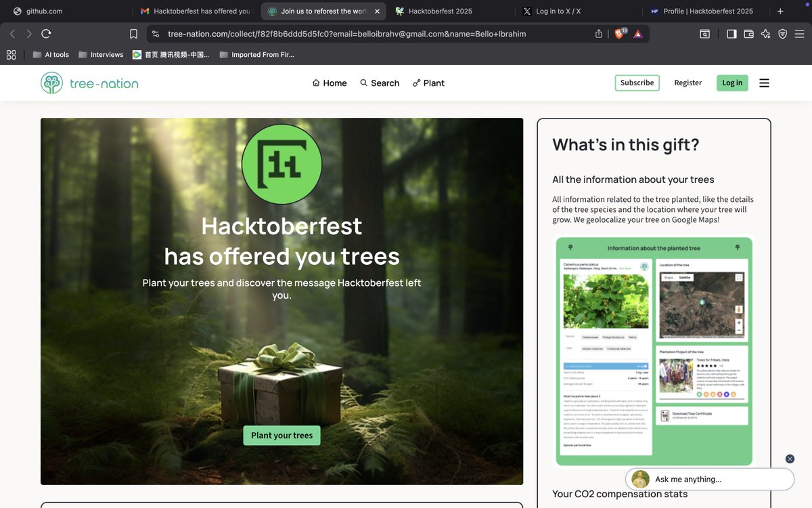
Task: Close the Join us to reforest tab
Action: click(377, 12)
